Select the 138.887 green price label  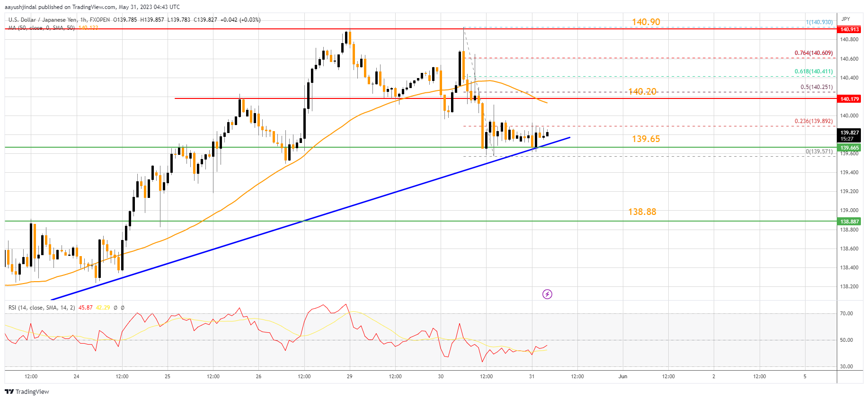tap(850, 222)
